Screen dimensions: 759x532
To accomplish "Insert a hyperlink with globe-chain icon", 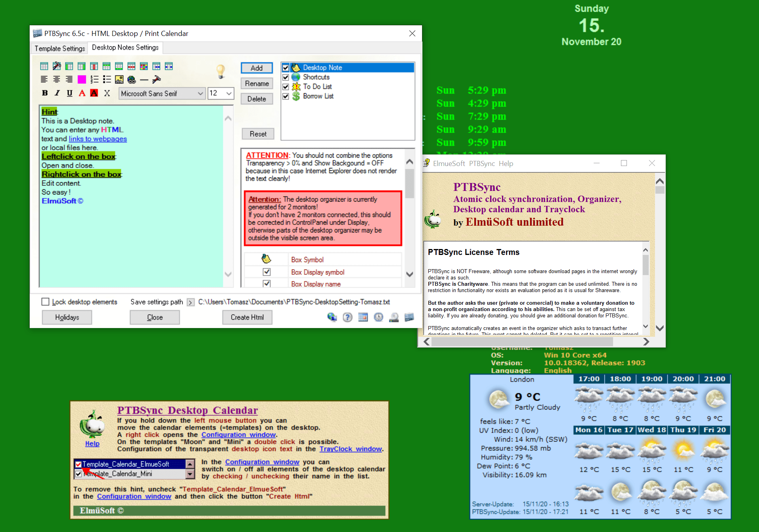I will [x=132, y=79].
